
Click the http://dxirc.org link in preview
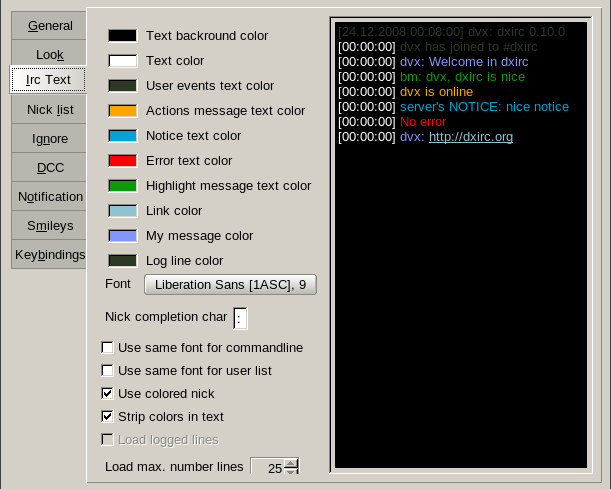click(471, 137)
